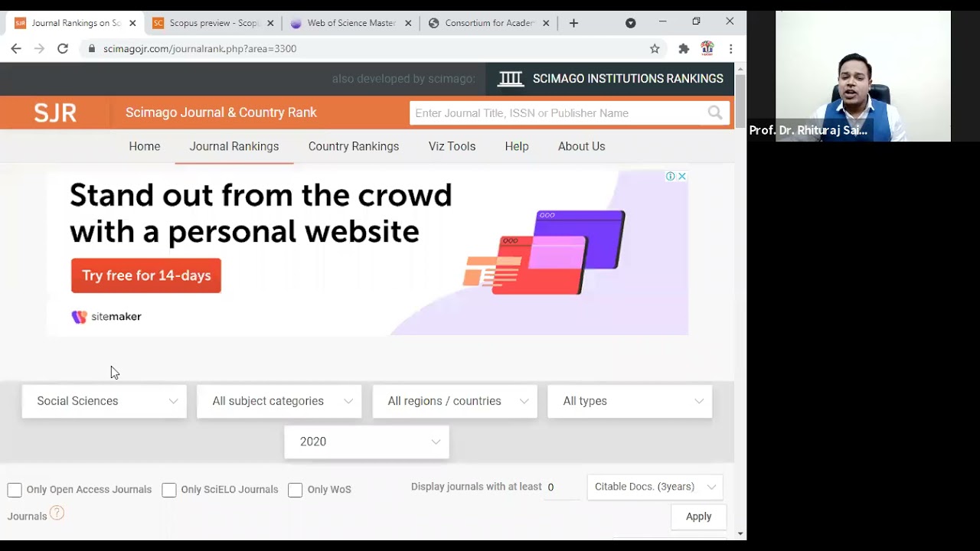The image size is (980, 551).
Task: Open Viz Tools in the menu
Action: [452, 146]
